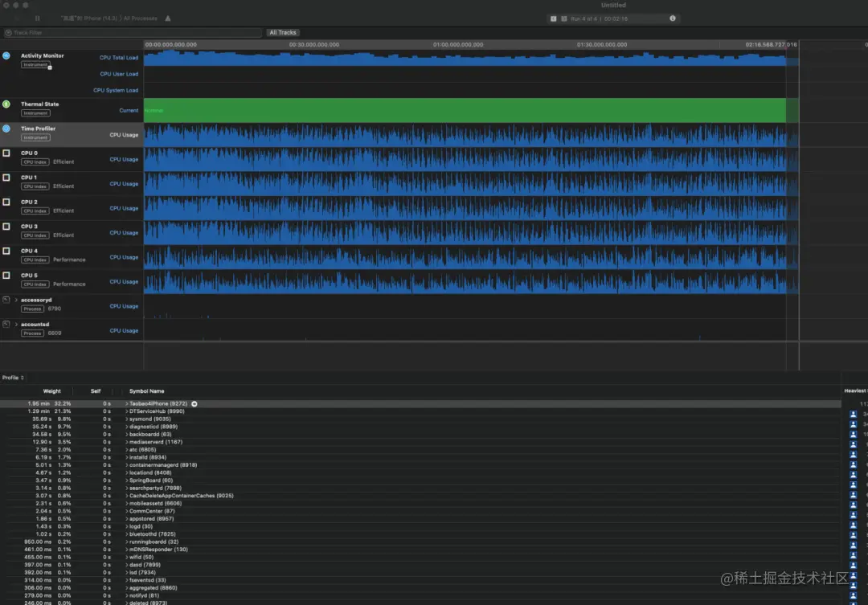Expand the SpringBoard (60) row
The height and width of the screenshot is (605, 868).
[x=127, y=480]
